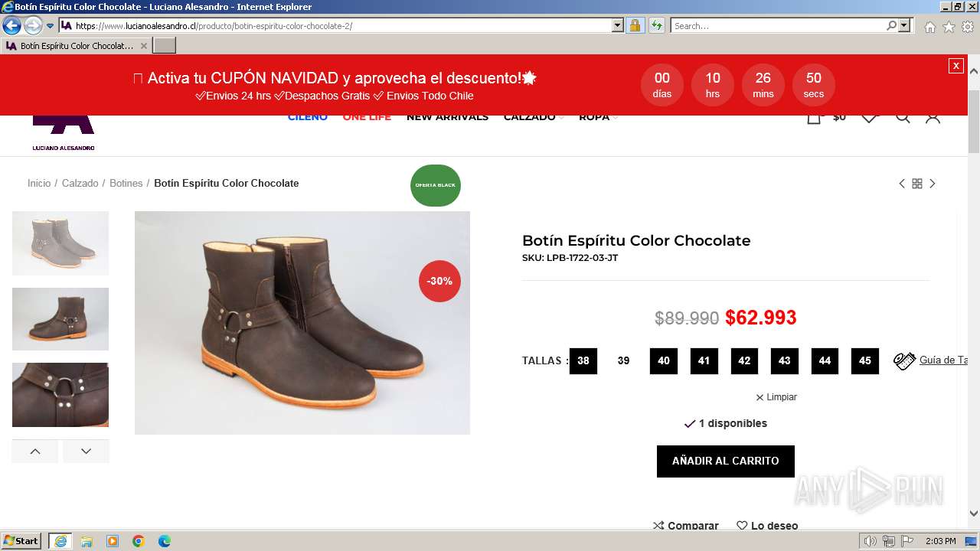
Task: Select the Botín Espíritu Color Chocolate tab
Action: pos(75,46)
